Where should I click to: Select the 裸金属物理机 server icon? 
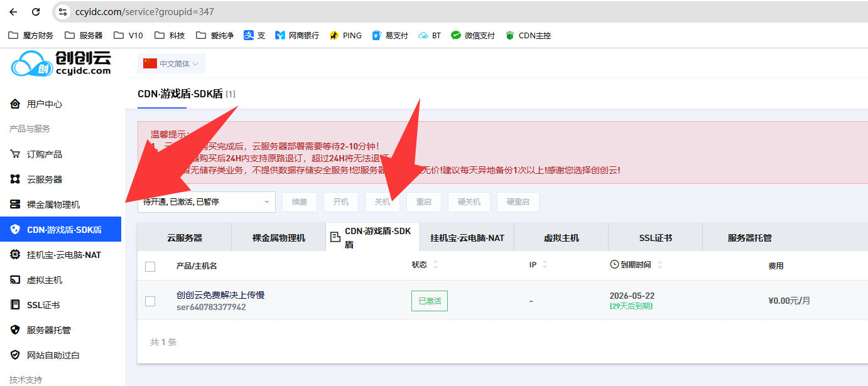(x=16, y=205)
